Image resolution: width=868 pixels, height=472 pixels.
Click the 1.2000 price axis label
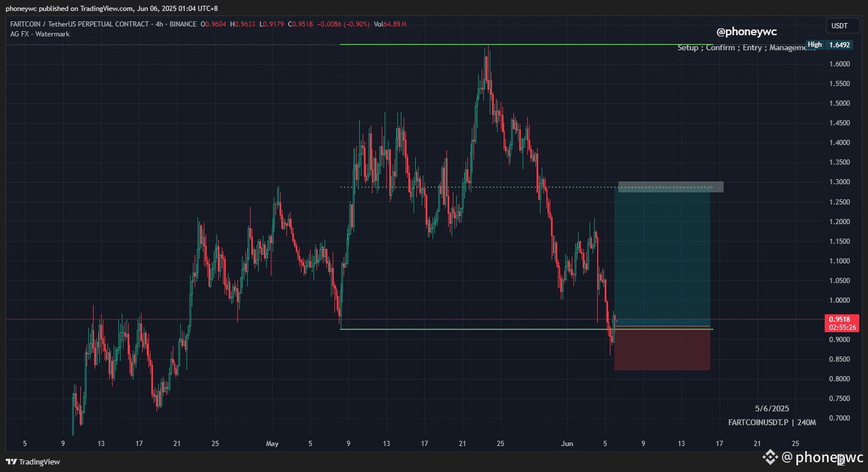click(840, 222)
